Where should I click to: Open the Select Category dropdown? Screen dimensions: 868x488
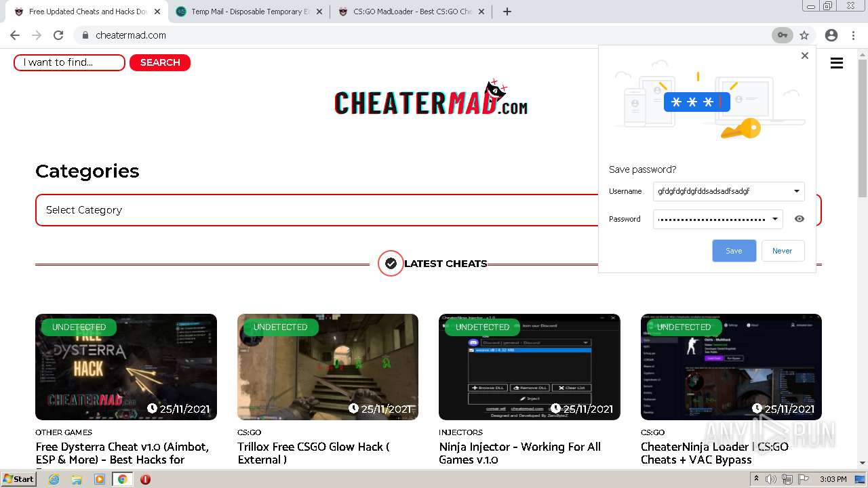(x=429, y=210)
